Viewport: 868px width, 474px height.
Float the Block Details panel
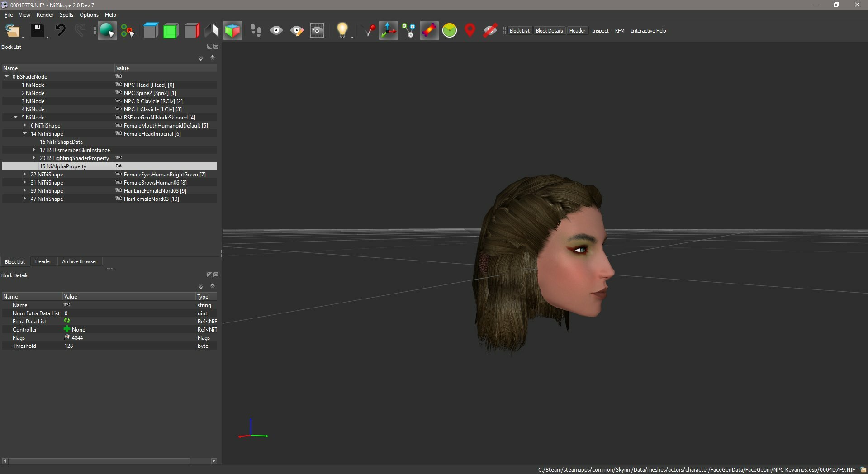[209, 275]
